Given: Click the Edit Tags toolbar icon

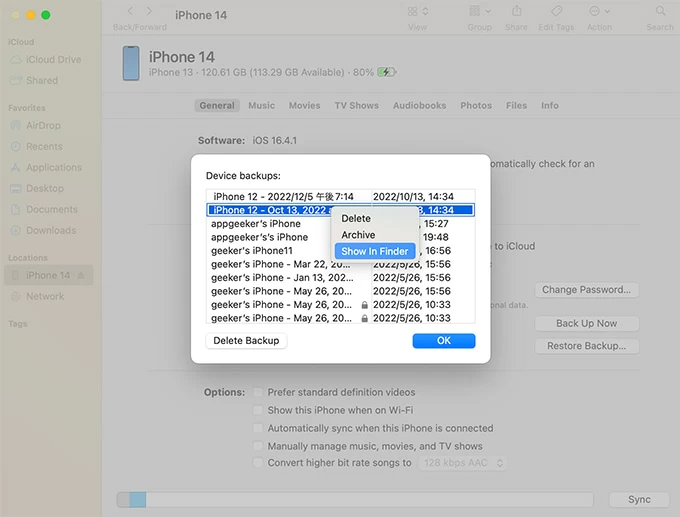Looking at the screenshot, I should (x=557, y=11).
